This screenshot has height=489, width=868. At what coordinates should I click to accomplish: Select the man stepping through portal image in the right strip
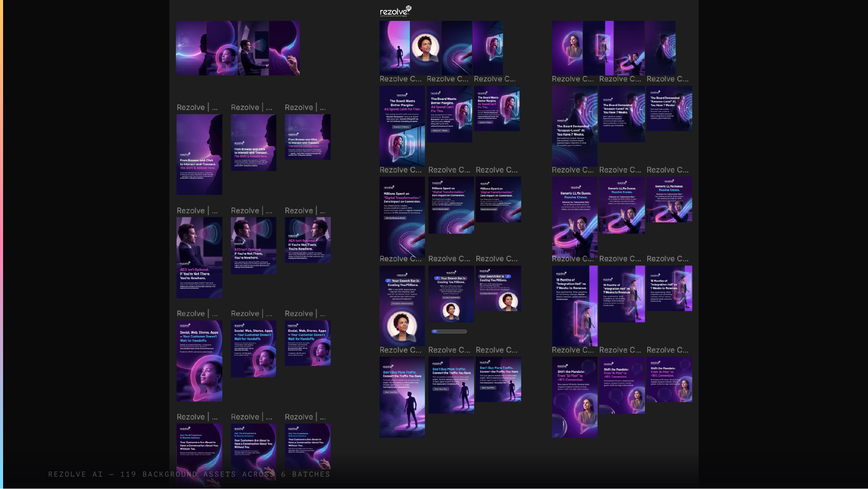(598, 48)
